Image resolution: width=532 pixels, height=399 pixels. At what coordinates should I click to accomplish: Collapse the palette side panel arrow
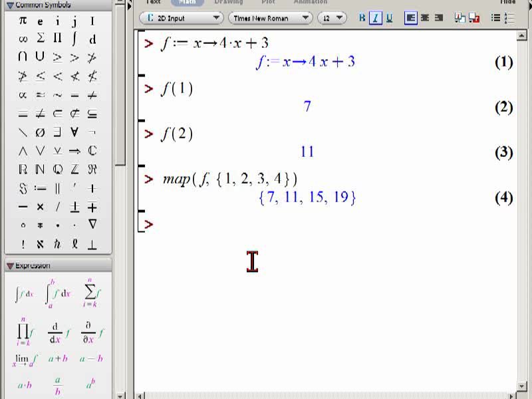129,6
